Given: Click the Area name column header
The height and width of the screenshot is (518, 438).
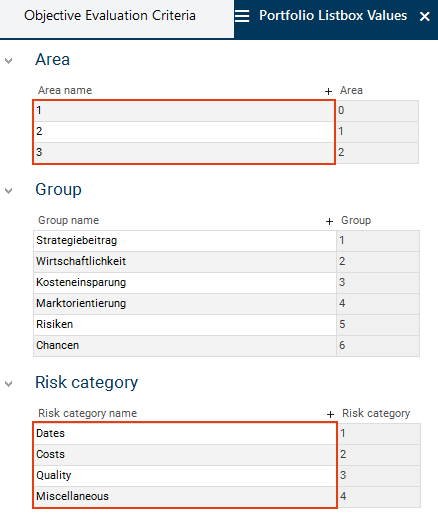Looking at the screenshot, I should pyautogui.click(x=65, y=90).
